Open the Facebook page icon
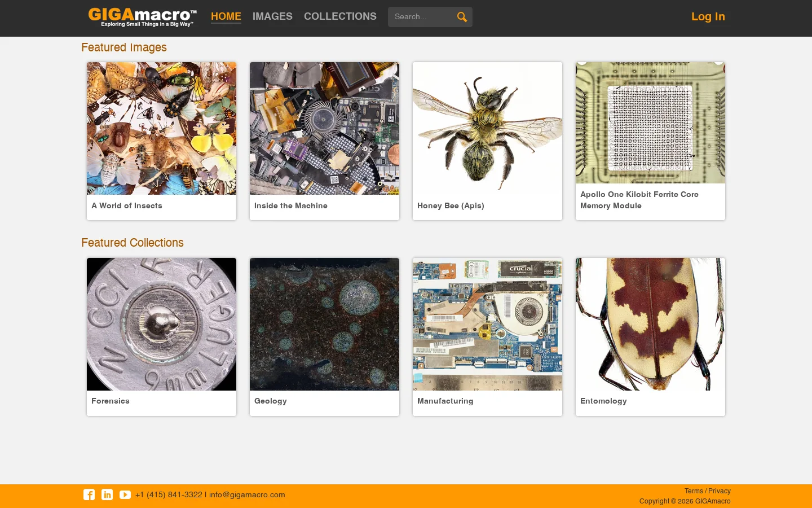The width and height of the screenshot is (812, 508). 89,494
